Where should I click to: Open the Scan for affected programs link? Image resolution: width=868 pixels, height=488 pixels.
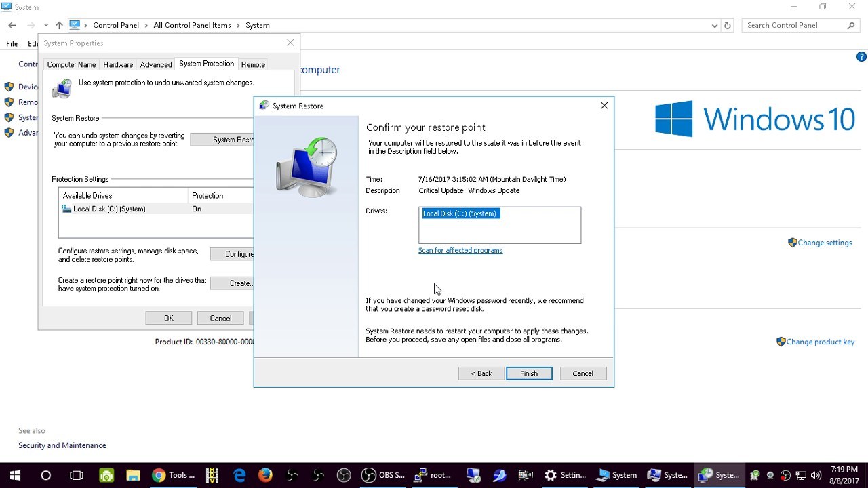(x=460, y=250)
